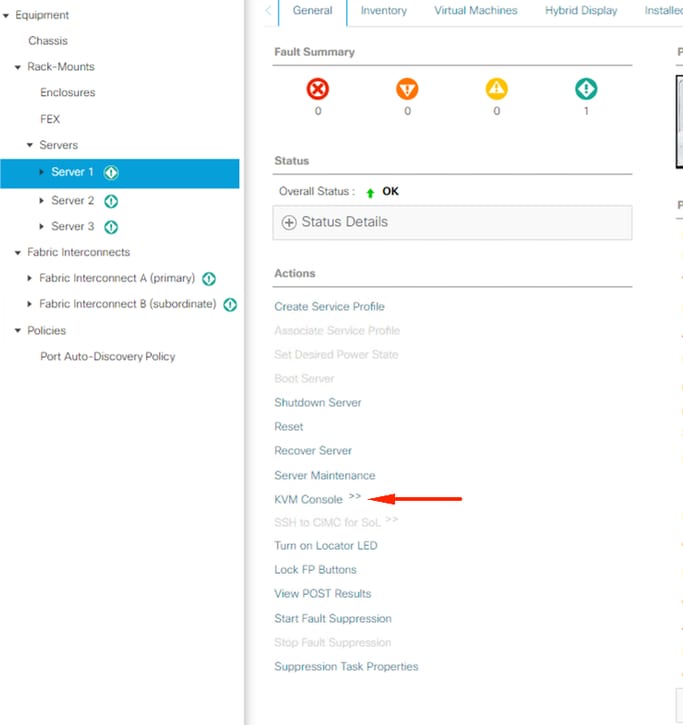This screenshot has height=725, width=683.
Task: Click Create Service Profile link
Action: (329, 307)
